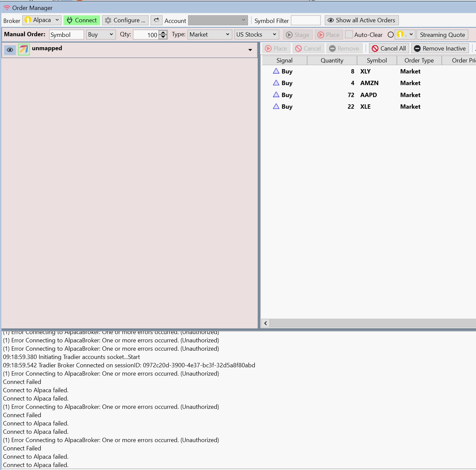Open the Broker Alpaca dropdown
476x470 pixels.
(42, 20)
